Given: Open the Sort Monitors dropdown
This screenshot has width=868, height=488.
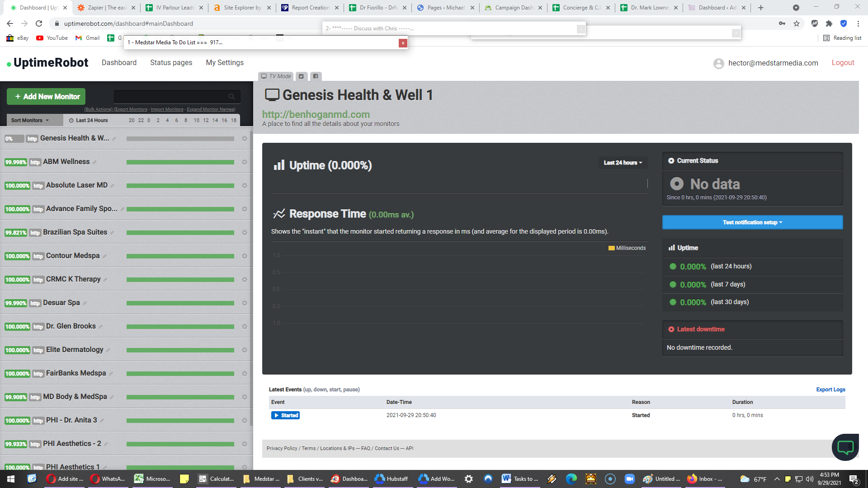Looking at the screenshot, I should [x=30, y=120].
